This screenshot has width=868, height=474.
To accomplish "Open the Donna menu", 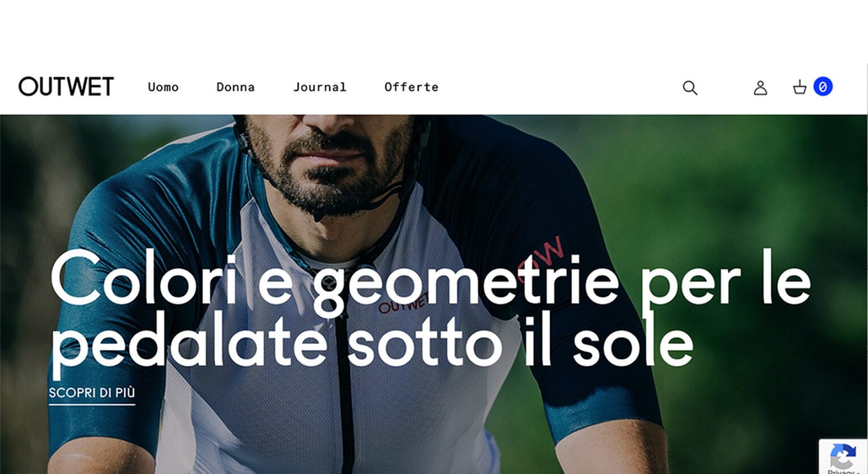I will (x=235, y=87).
